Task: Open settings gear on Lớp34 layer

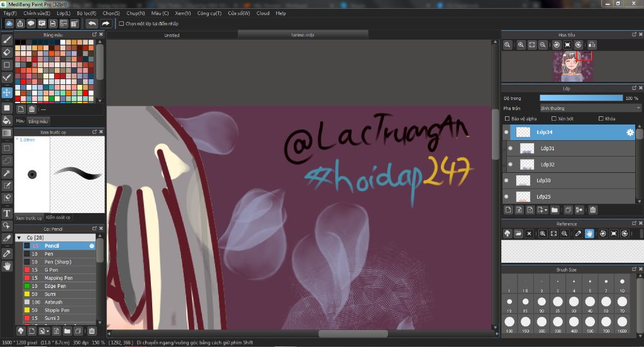Action: pos(630,132)
